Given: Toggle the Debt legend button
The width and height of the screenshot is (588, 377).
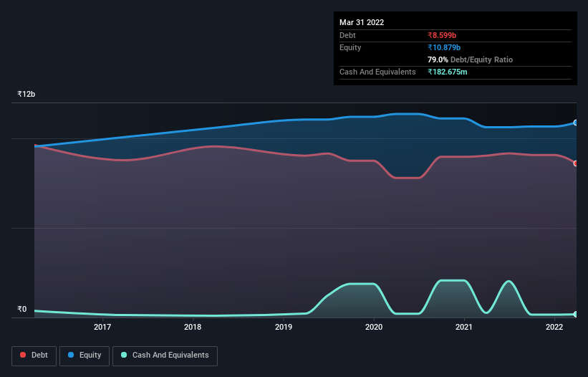Looking at the screenshot, I should click(x=34, y=355).
